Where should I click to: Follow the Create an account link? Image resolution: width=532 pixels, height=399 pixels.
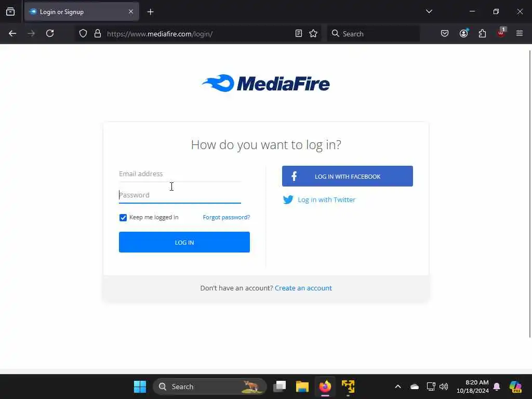point(303,288)
